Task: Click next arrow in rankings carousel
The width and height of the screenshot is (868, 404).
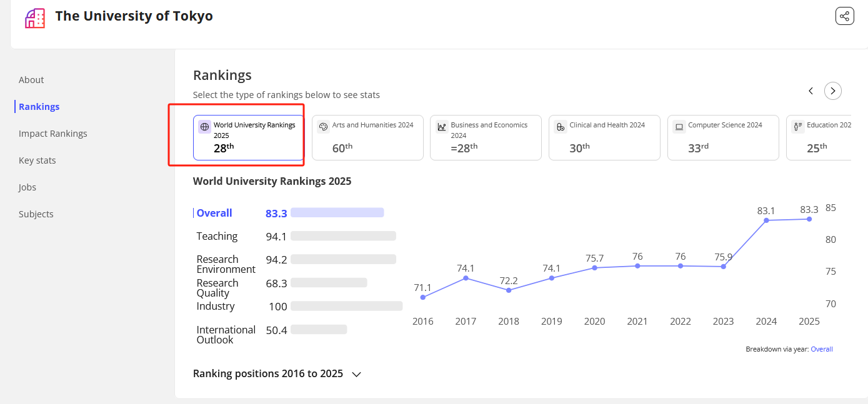Action: coord(832,91)
